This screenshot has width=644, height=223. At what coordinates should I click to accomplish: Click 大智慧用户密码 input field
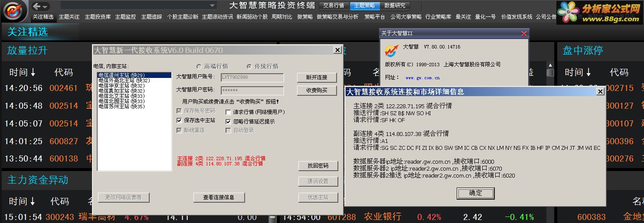[x=252, y=90]
